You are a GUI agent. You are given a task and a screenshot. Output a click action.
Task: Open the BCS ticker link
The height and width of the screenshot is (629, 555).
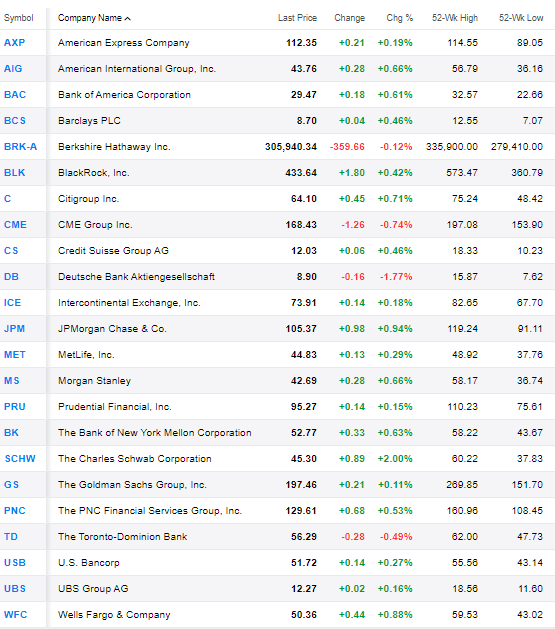(x=15, y=121)
